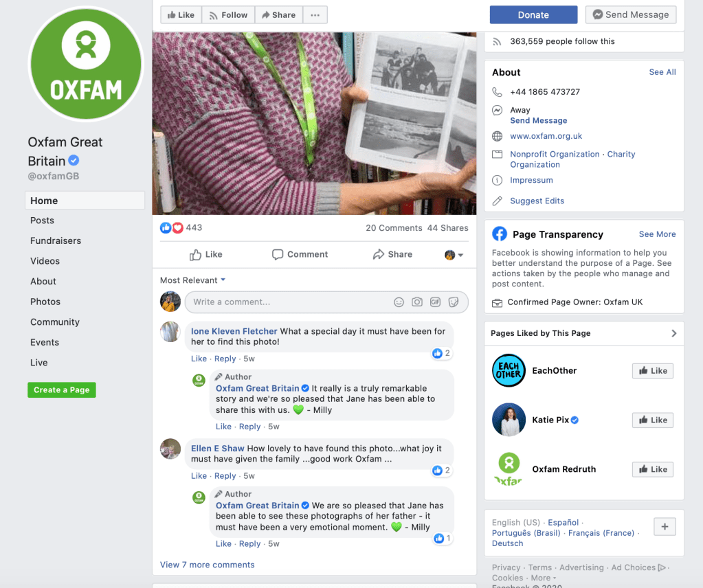Toggle Like on the photo post

click(x=206, y=254)
